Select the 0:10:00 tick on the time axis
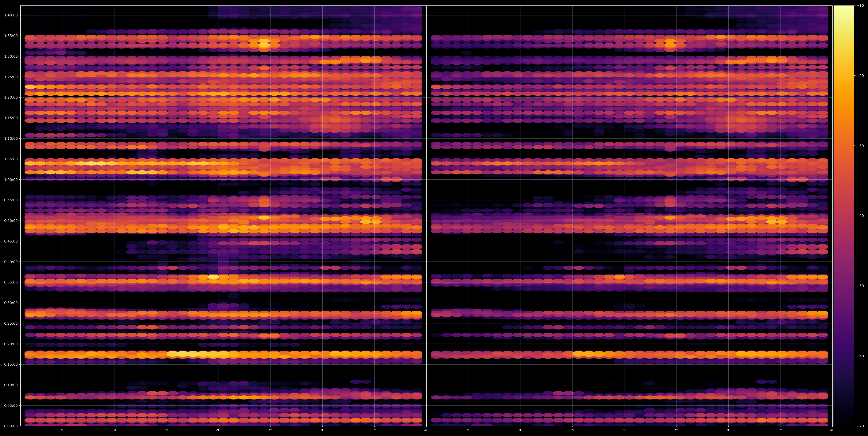 [11, 385]
